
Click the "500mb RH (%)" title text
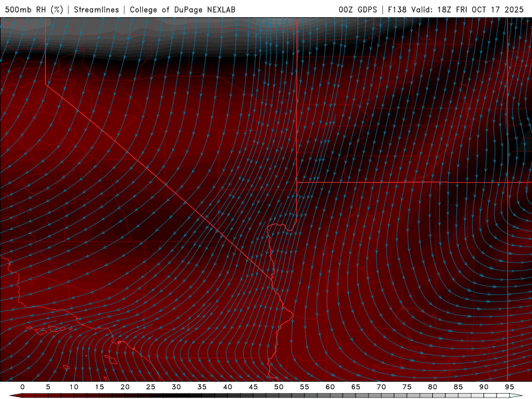tap(34, 9)
